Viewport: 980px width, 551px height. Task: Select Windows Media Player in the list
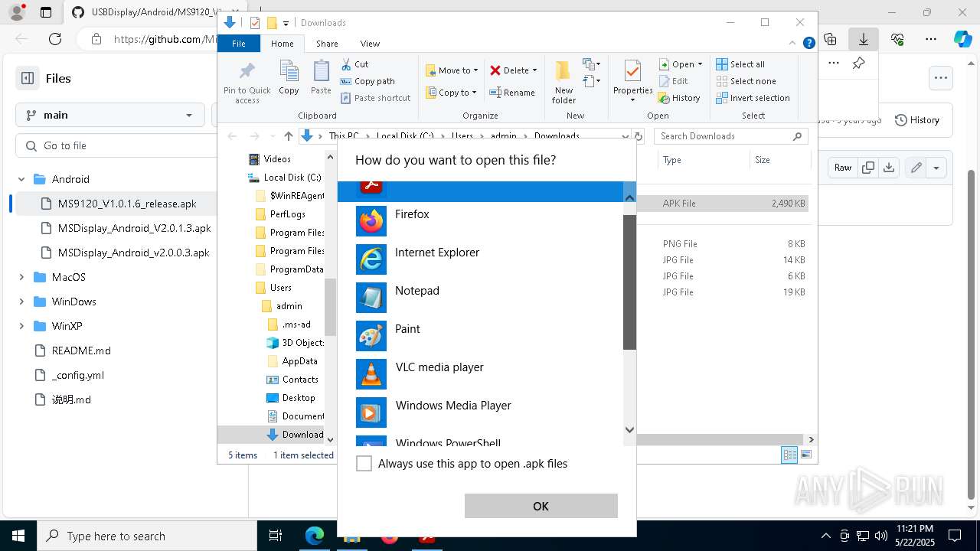pos(481,412)
